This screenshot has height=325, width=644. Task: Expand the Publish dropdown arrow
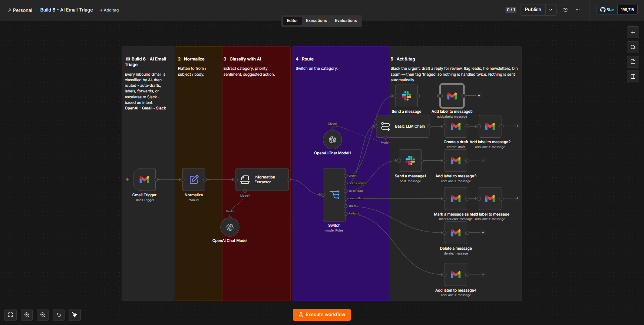click(551, 10)
